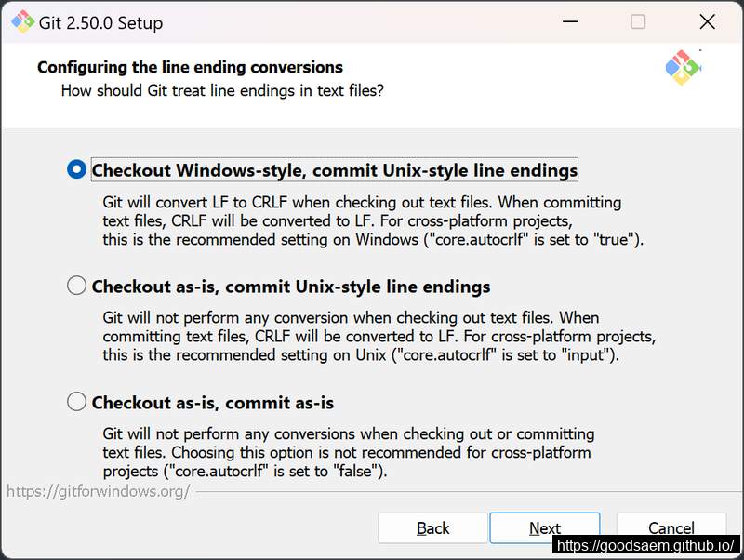Click the 'Checkout Windows-style' option label

(335, 170)
